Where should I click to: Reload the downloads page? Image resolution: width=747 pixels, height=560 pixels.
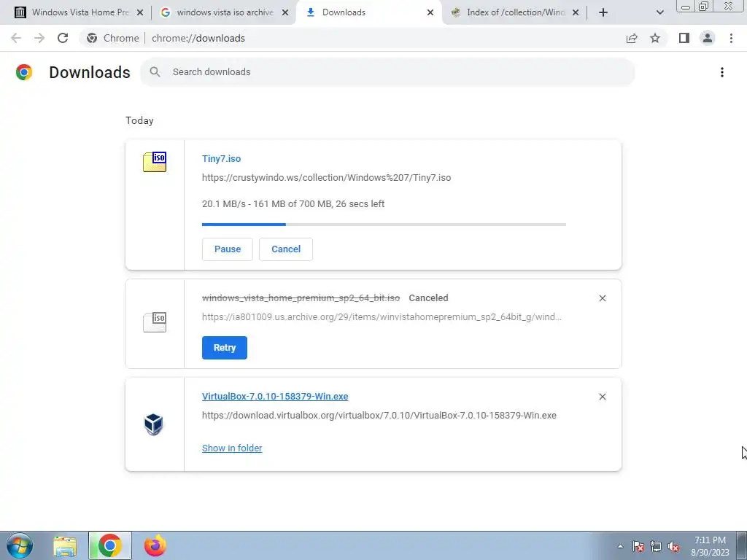pos(63,38)
